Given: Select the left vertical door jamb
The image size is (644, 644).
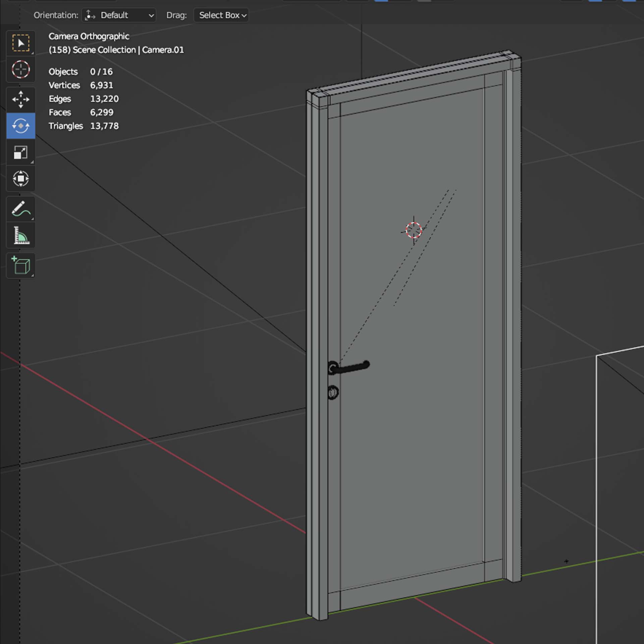Looking at the screenshot, I should pos(317,335).
